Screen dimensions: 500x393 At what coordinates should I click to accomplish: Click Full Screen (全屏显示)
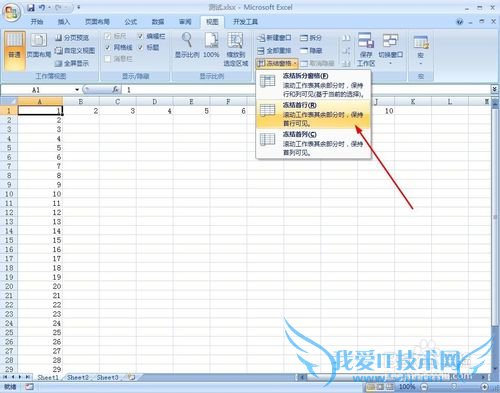pos(72,63)
